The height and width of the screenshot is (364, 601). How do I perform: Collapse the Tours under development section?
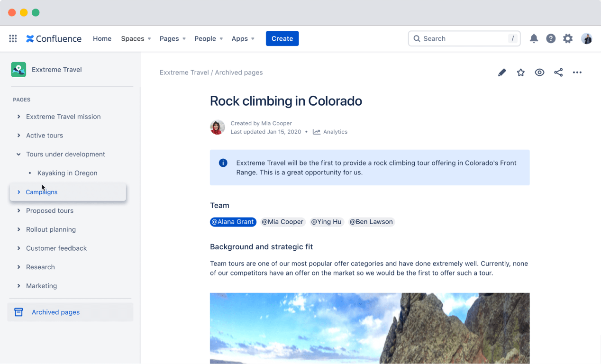18,154
